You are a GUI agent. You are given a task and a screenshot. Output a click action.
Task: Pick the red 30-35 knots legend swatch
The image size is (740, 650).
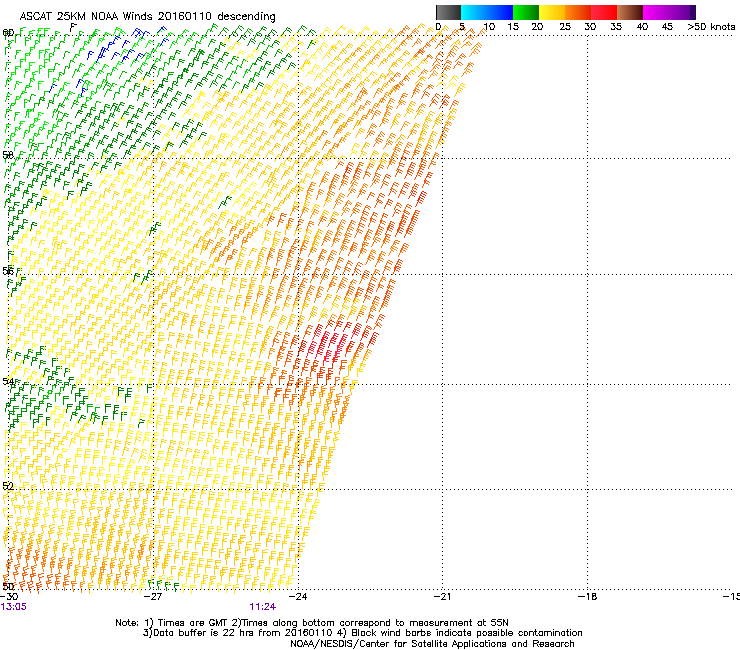coord(604,12)
